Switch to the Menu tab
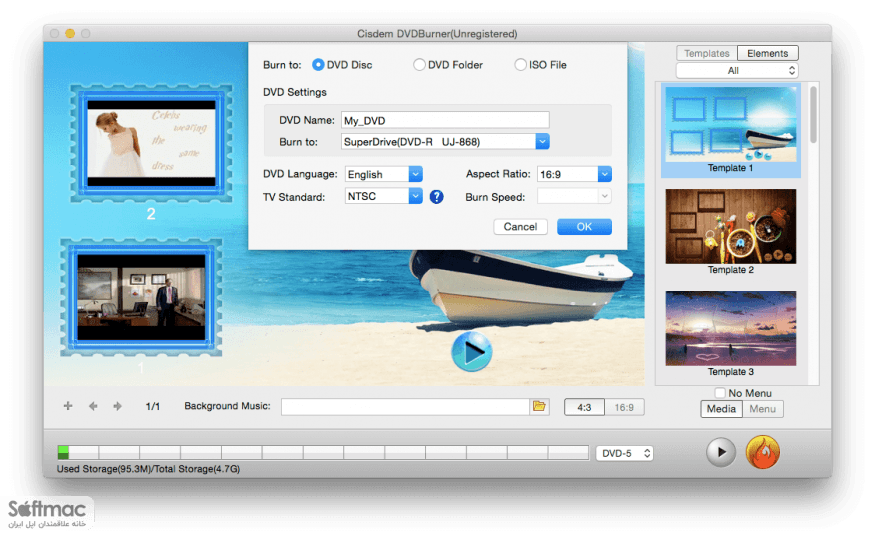875x540 pixels. (762, 409)
